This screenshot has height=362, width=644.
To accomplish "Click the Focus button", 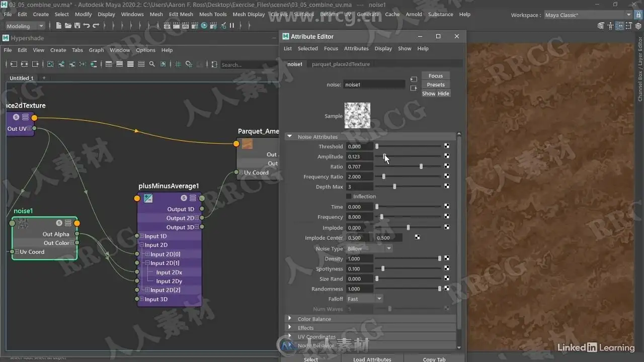I will coord(436,76).
